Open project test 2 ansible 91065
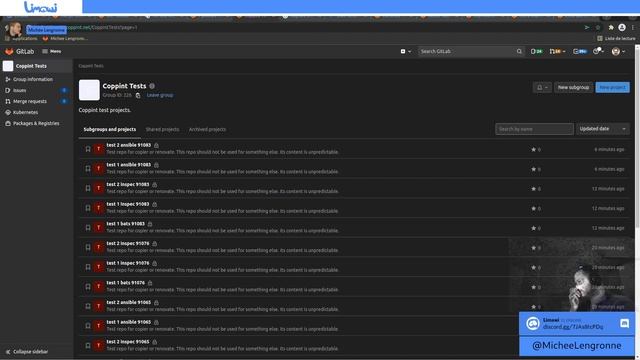 129,302
